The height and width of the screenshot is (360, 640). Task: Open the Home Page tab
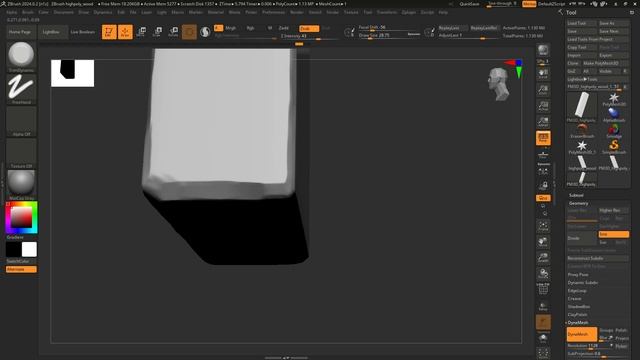tap(20, 32)
